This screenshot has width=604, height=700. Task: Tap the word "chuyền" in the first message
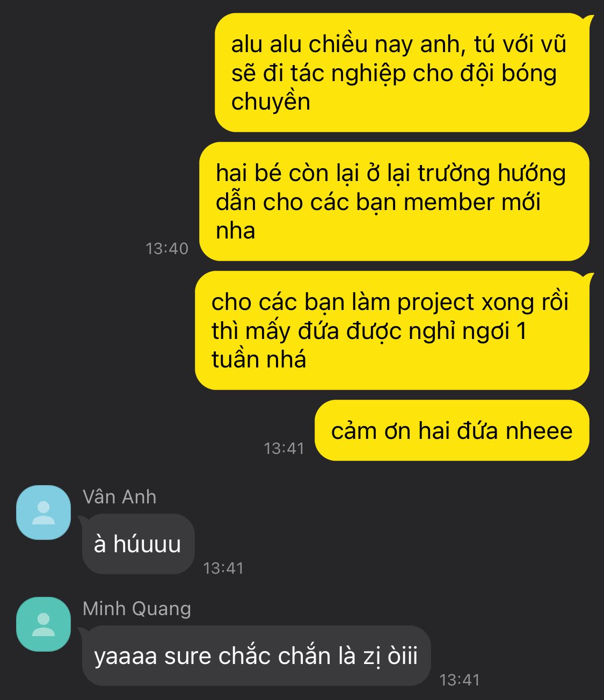pyautogui.click(x=271, y=102)
